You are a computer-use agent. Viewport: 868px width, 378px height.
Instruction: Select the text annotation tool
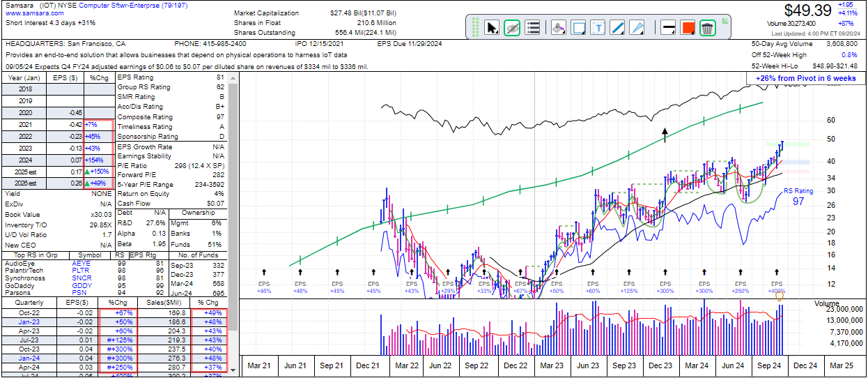[x=598, y=28]
